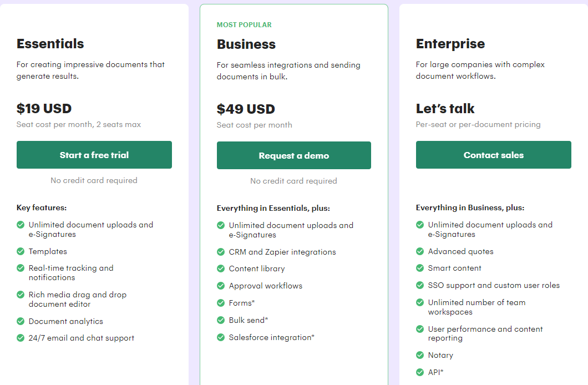Click the checkmark beside 'API*'
The height and width of the screenshot is (385, 588).
420,373
